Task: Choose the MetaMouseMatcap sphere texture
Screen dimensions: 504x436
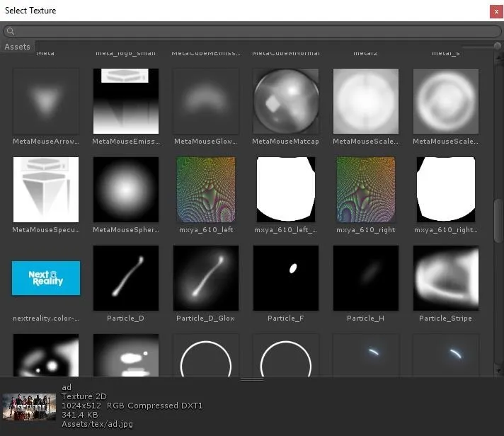Action: pos(286,101)
